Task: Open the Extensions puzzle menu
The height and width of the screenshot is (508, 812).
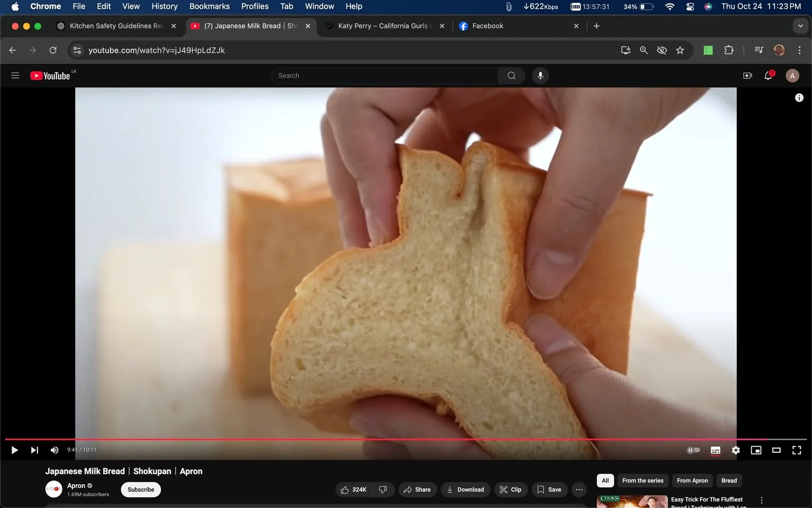Action: (728, 50)
